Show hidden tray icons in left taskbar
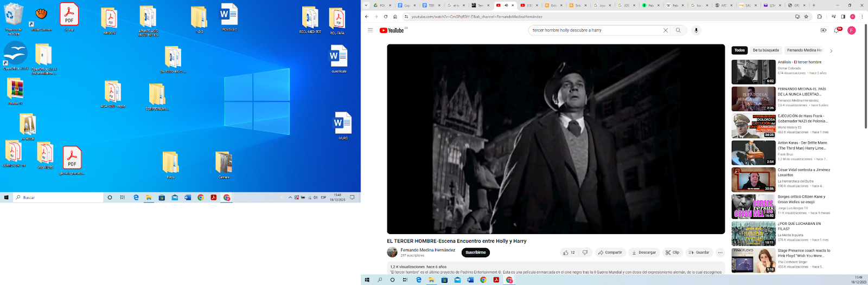 tap(290, 198)
